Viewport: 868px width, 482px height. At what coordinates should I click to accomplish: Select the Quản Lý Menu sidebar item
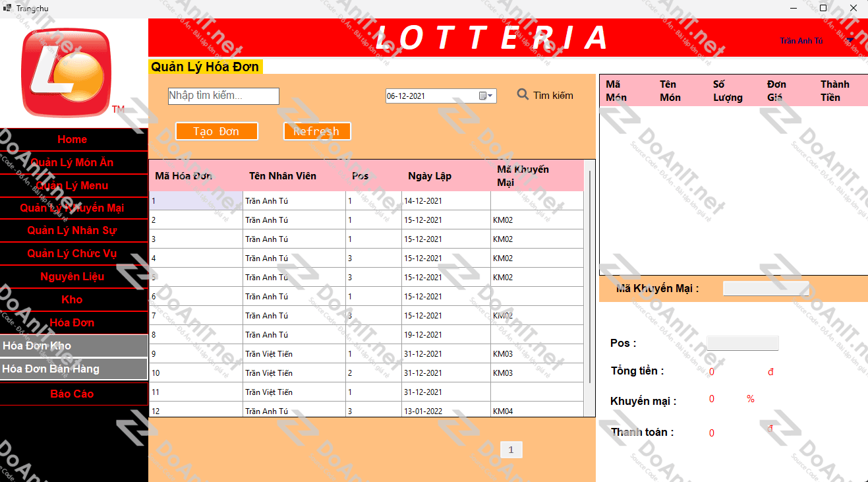coord(72,186)
